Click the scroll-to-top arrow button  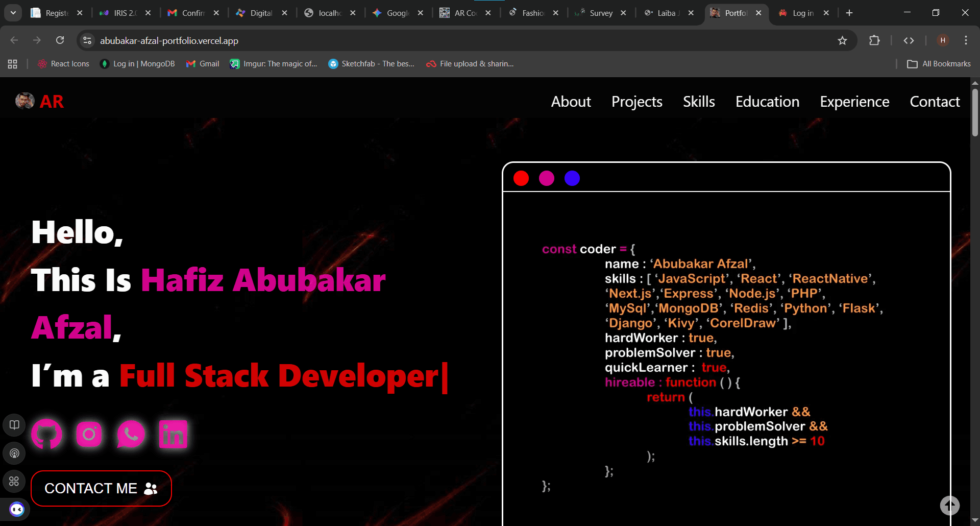click(950, 506)
